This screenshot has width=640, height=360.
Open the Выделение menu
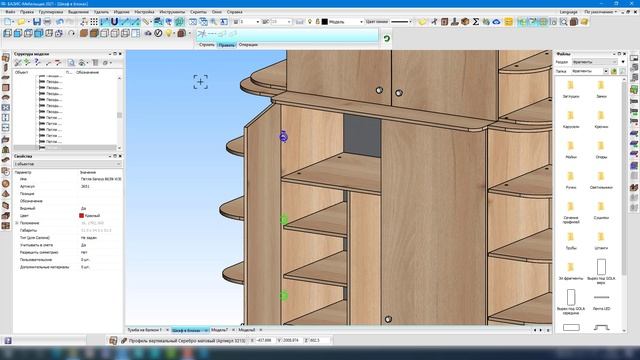(x=78, y=12)
